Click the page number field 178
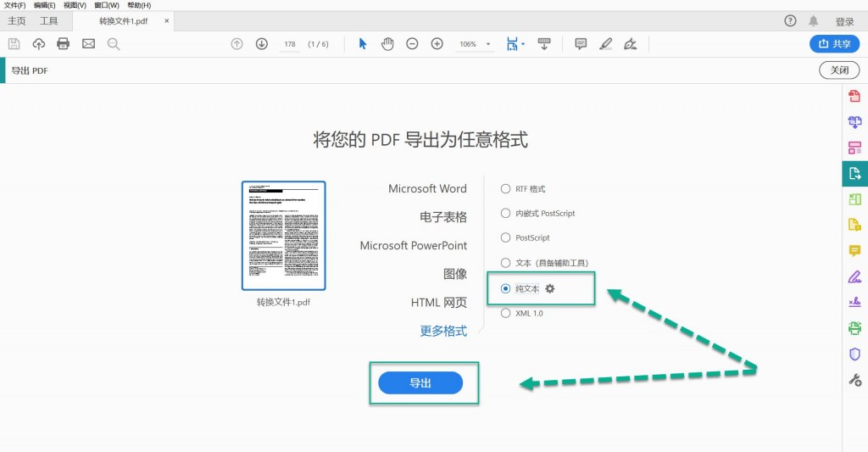868x452 pixels. tap(290, 44)
